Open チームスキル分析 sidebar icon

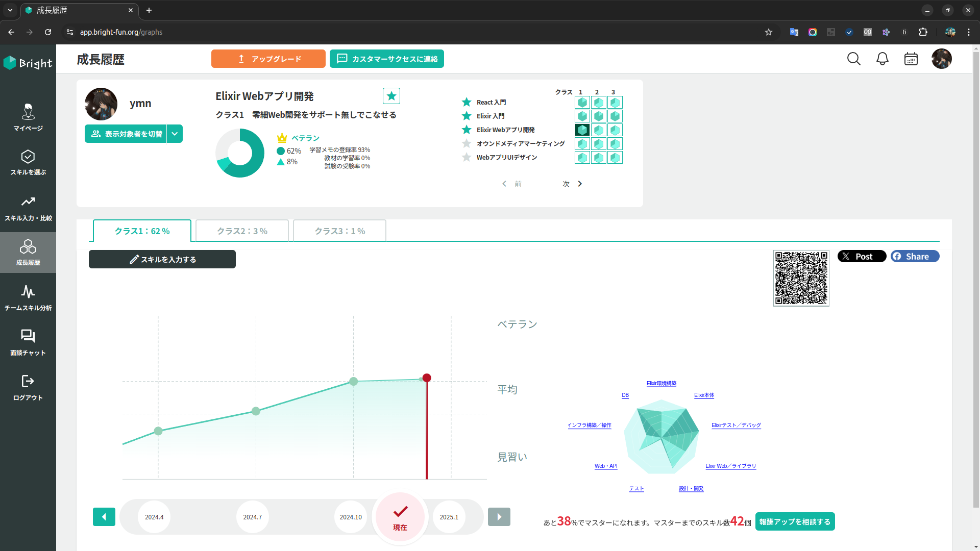pos(28,297)
